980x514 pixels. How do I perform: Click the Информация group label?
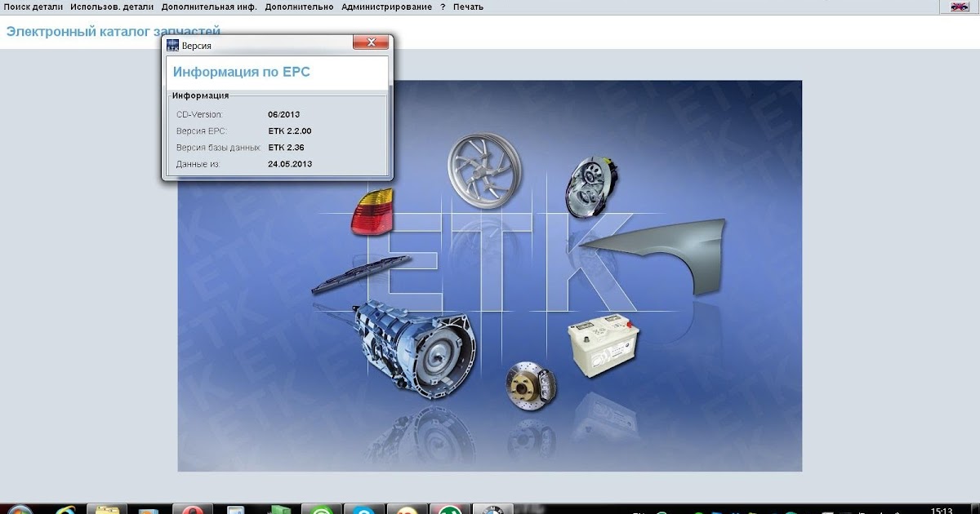200,95
